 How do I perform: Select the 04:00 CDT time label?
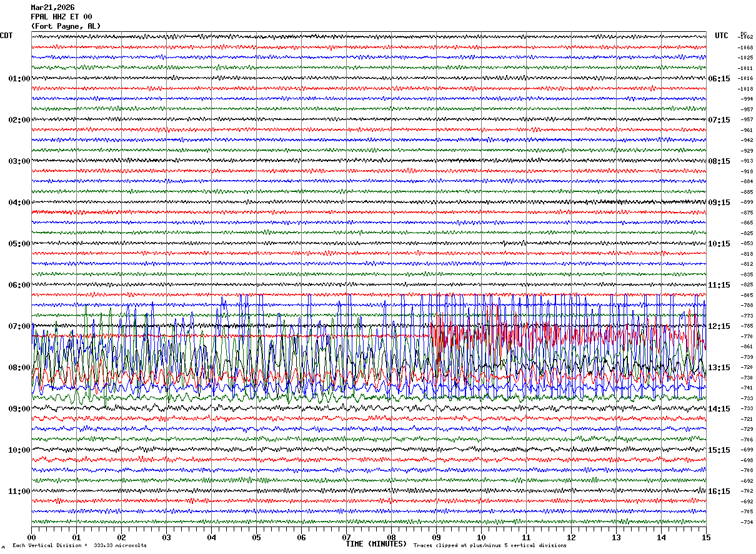pyautogui.click(x=19, y=203)
